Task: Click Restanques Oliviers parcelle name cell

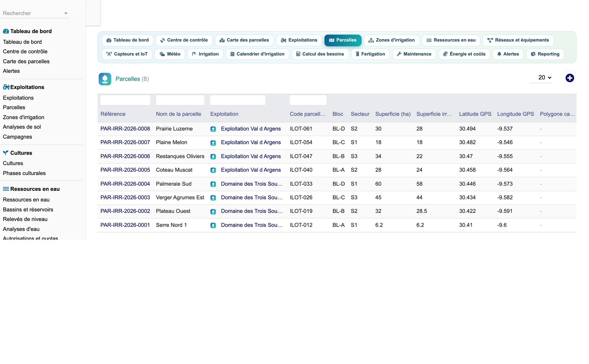Action: click(x=180, y=156)
